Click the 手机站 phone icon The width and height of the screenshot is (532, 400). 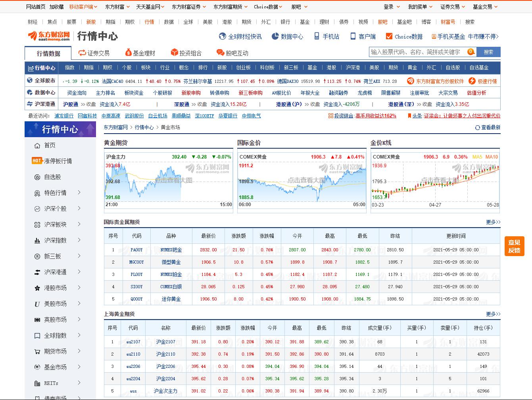317,36
